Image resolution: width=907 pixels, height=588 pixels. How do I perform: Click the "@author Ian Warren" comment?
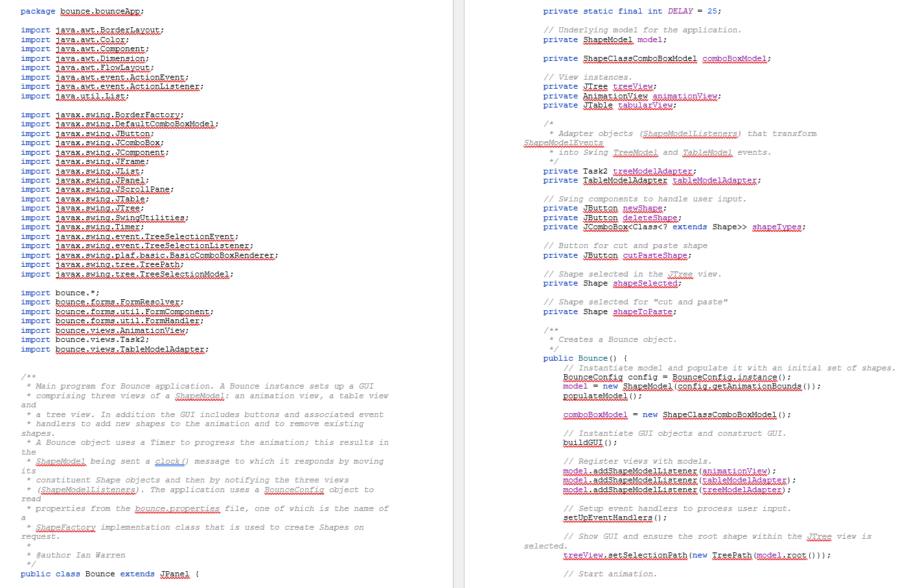pyautogui.click(x=81, y=555)
